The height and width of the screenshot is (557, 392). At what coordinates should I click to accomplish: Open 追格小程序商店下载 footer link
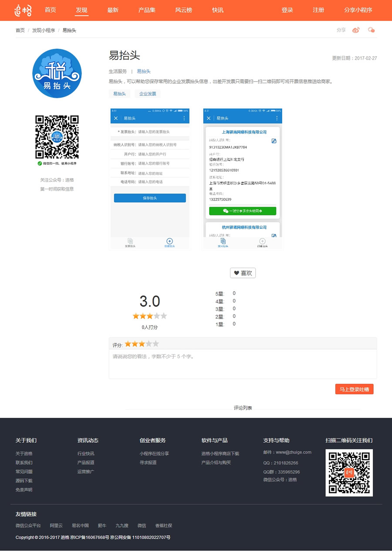[220, 454]
